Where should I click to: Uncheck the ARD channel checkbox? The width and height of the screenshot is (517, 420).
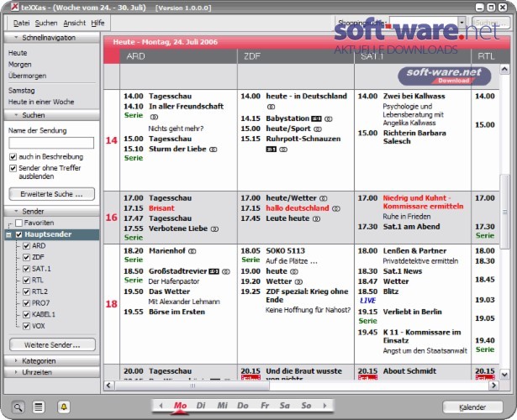coord(27,246)
